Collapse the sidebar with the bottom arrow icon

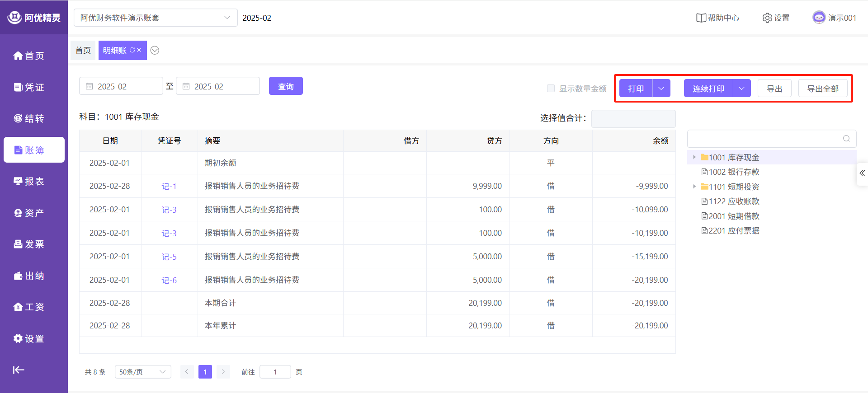(19, 370)
